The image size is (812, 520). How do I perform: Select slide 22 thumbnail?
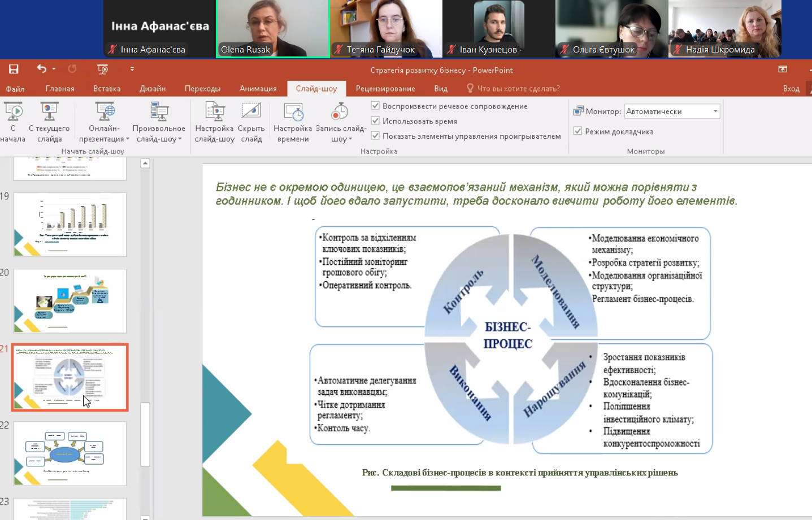[70, 453]
